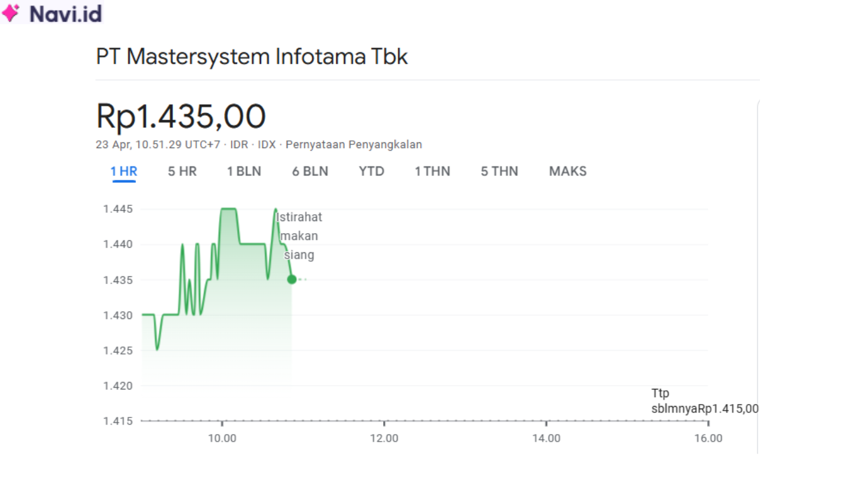Viewport: 868px width, 488px height.
Task: Click the green current price dot on chart
Action: [292, 279]
